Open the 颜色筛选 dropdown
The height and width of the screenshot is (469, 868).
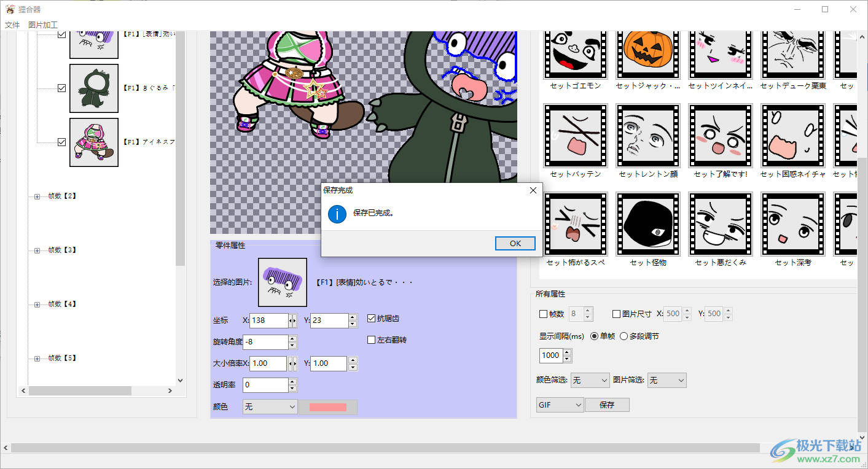tap(590, 381)
